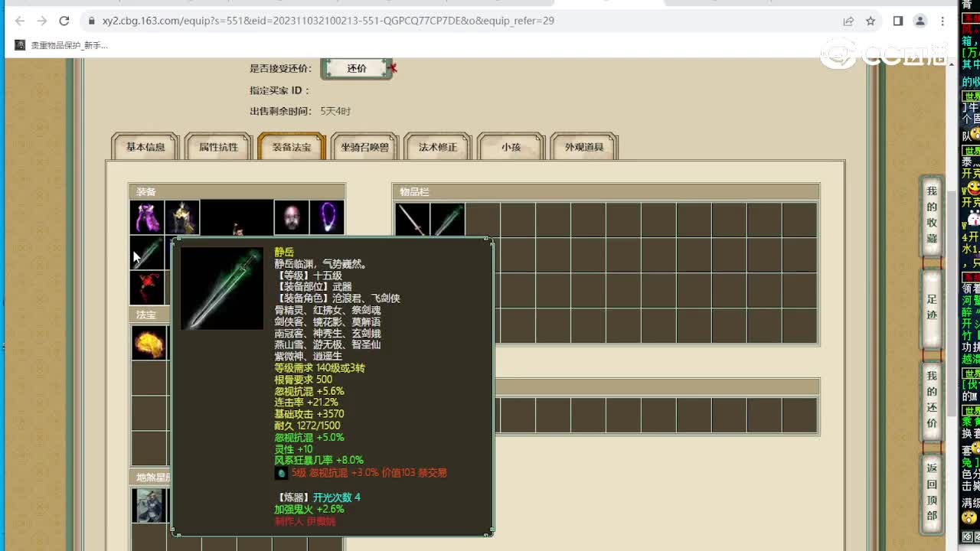
Task: Go forward in browser history
Action: (x=42, y=21)
